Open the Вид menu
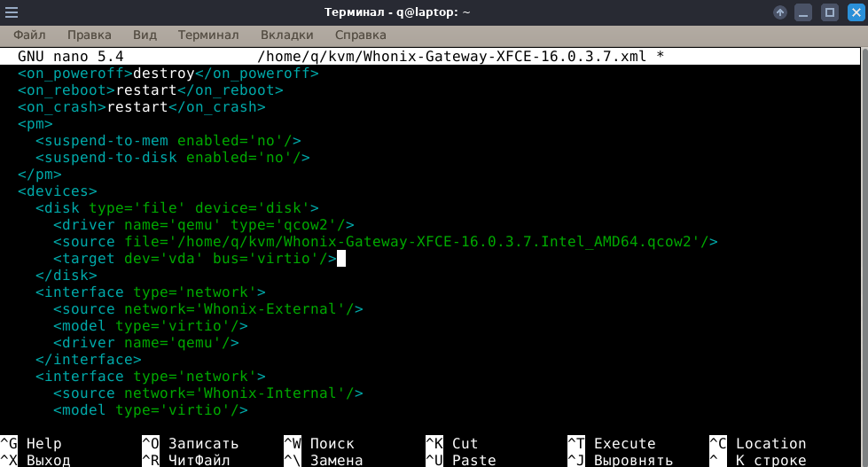 pyautogui.click(x=145, y=35)
